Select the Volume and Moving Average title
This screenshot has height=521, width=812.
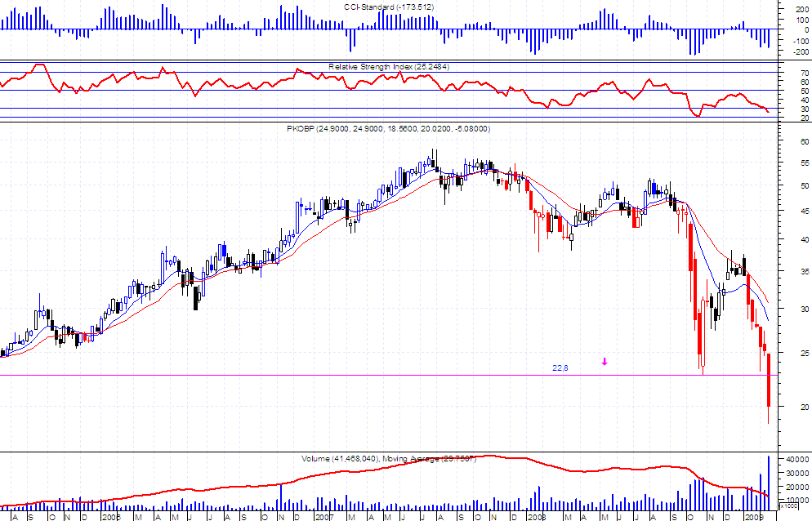[x=388, y=459]
